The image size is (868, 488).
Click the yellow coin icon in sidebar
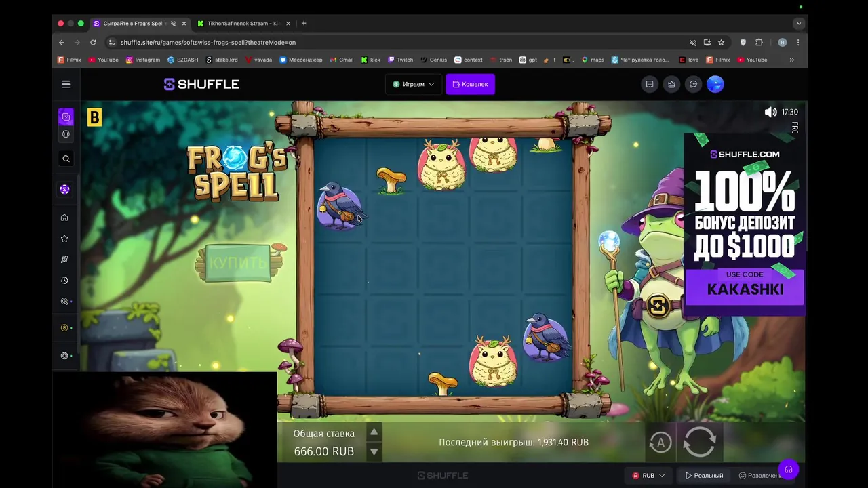coord(64,328)
